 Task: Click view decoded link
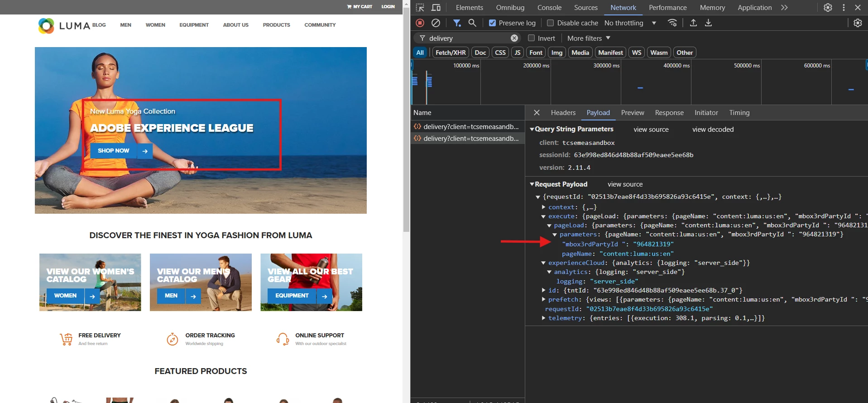click(x=713, y=130)
